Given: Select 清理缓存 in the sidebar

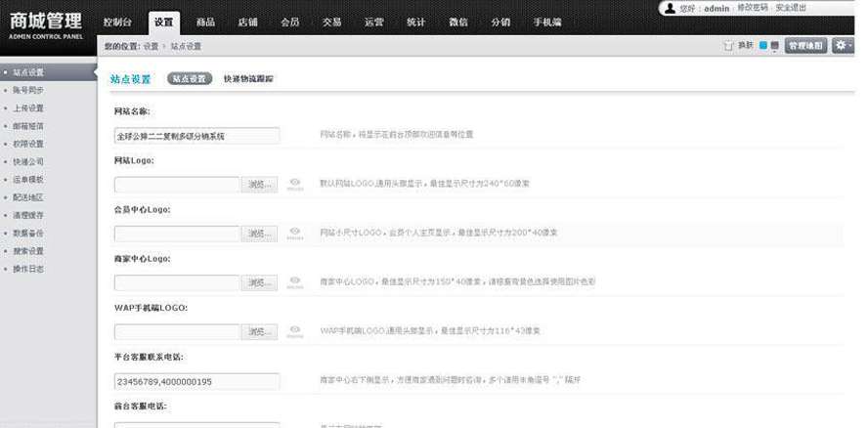Looking at the screenshot, I should pyautogui.click(x=28, y=215).
